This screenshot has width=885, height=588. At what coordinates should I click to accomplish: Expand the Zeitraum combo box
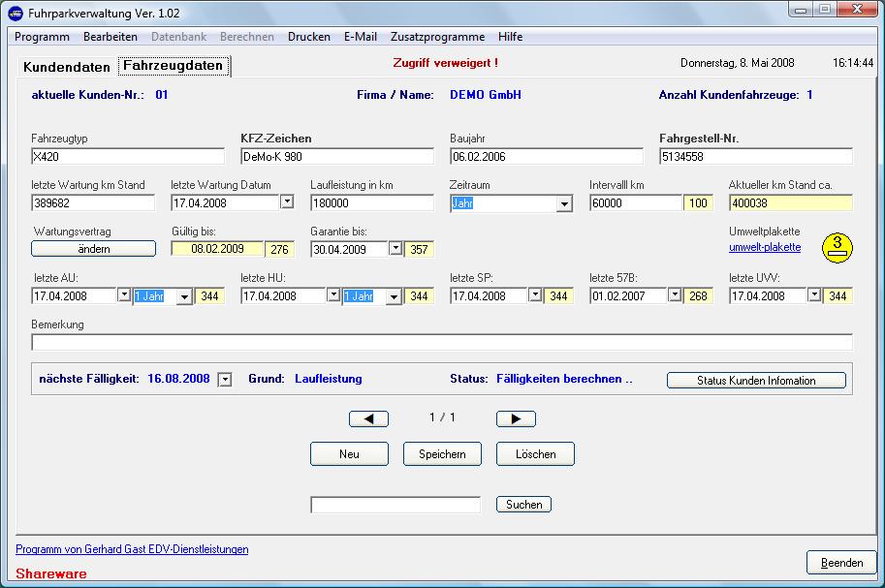click(x=564, y=204)
